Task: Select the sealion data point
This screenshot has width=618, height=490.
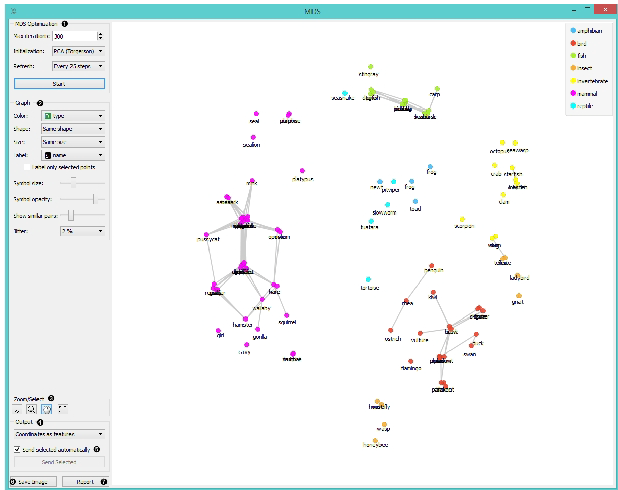Action: coord(253,137)
